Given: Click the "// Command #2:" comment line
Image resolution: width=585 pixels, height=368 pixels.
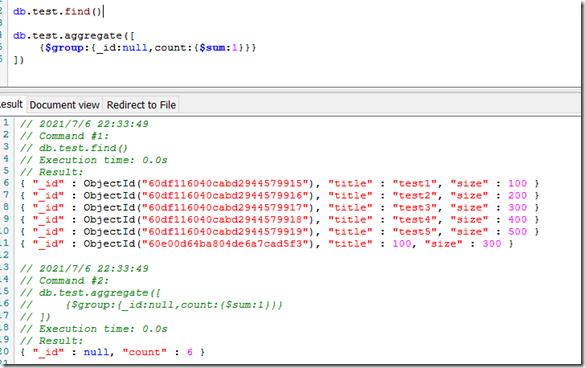Looking at the screenshot, I should [x=64, y=281].
